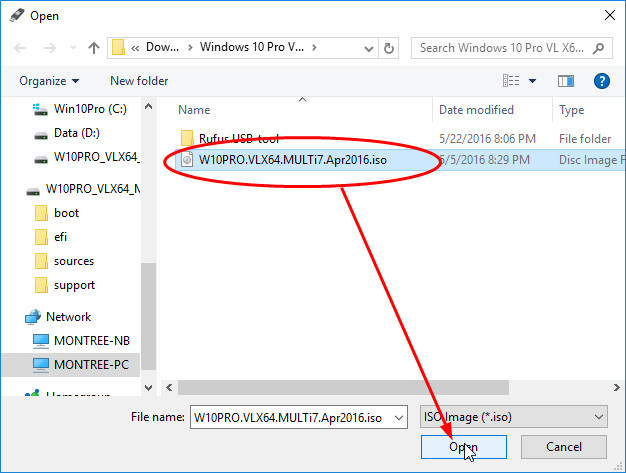Refresh the current folder view
Screen dimensions: 626x473
click(388, 48)
